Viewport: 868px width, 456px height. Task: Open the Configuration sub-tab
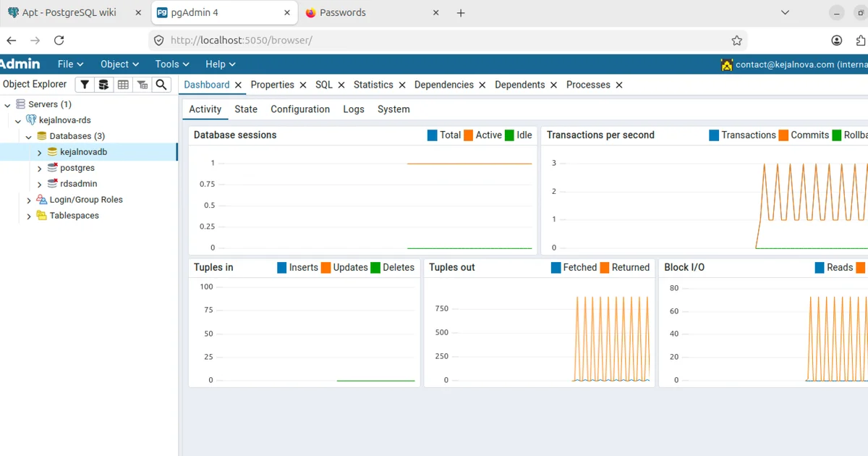click(x=300, y=109)
